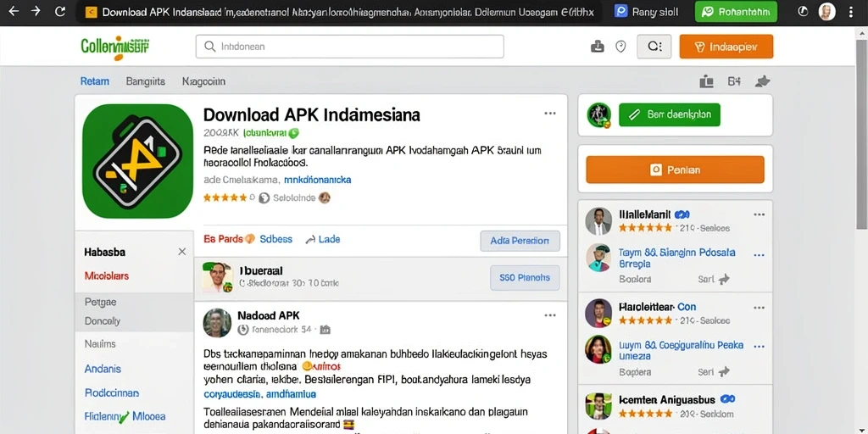Click the round avatar beside 'Bem daenkjnlan'

598,115
